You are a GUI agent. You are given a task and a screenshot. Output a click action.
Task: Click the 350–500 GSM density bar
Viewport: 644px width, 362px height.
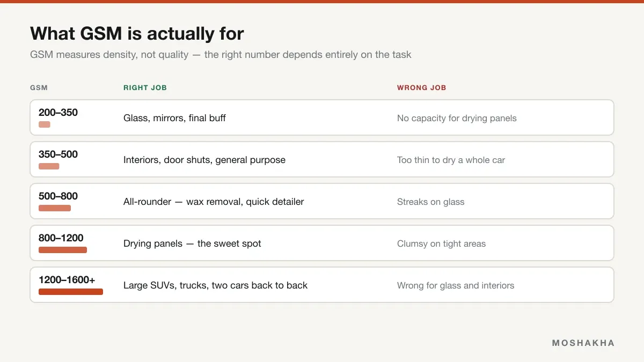click(x=49, y=166)
